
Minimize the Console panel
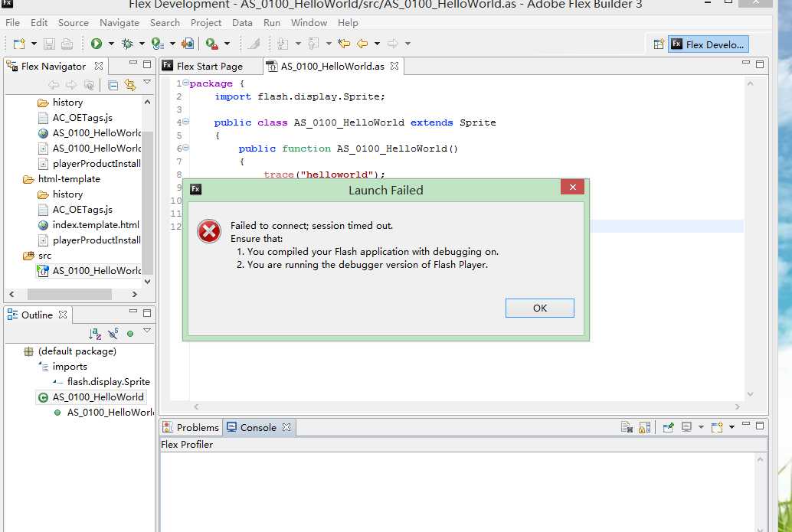(746, 425)
